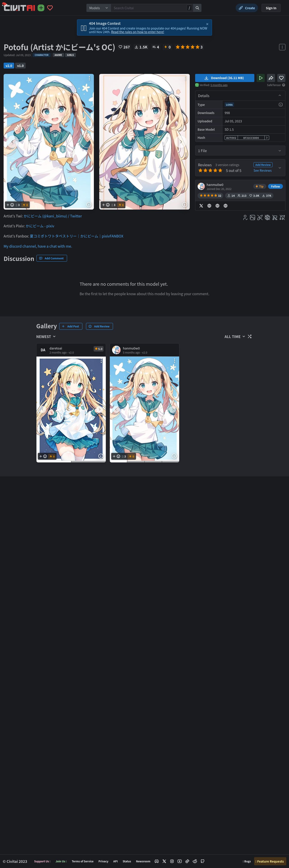Click info icon on daretoai gallery image
289x868 pixels.
coord(101,456)
